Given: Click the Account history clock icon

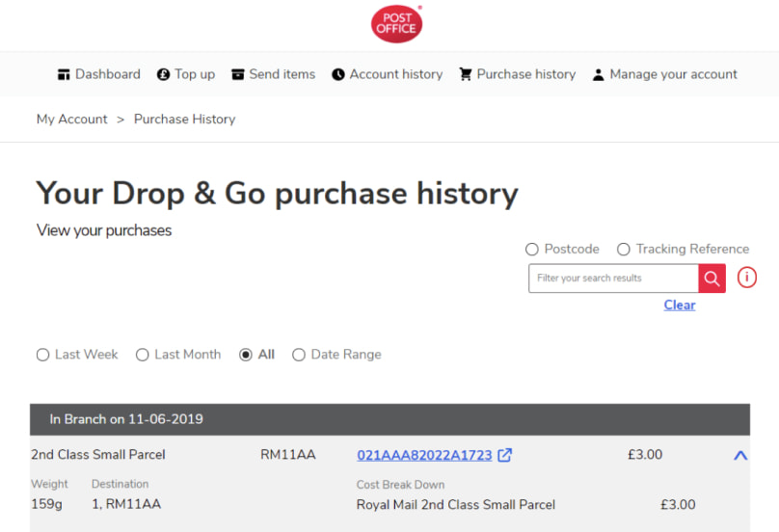Looking at the screenshot, I should point(338,74).
